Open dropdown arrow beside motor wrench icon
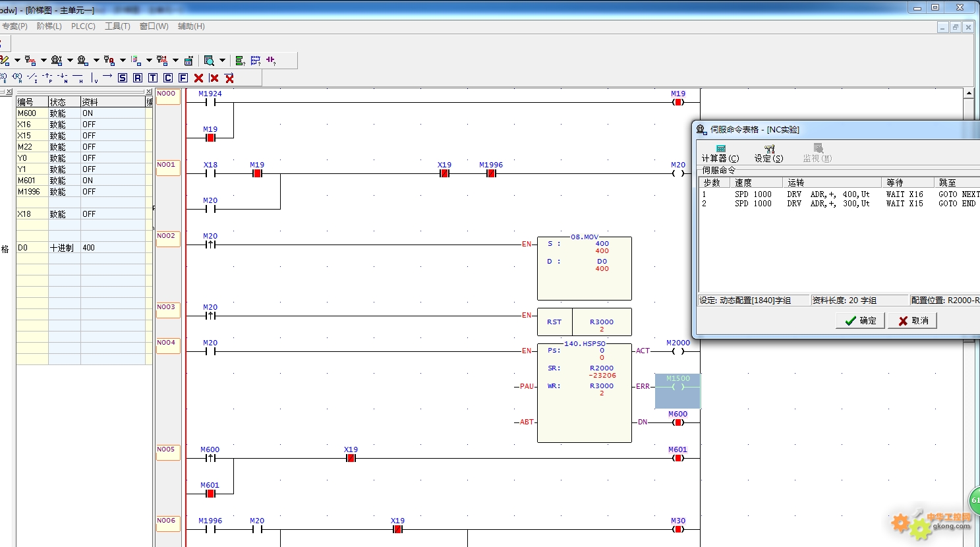 pos(70,61)
